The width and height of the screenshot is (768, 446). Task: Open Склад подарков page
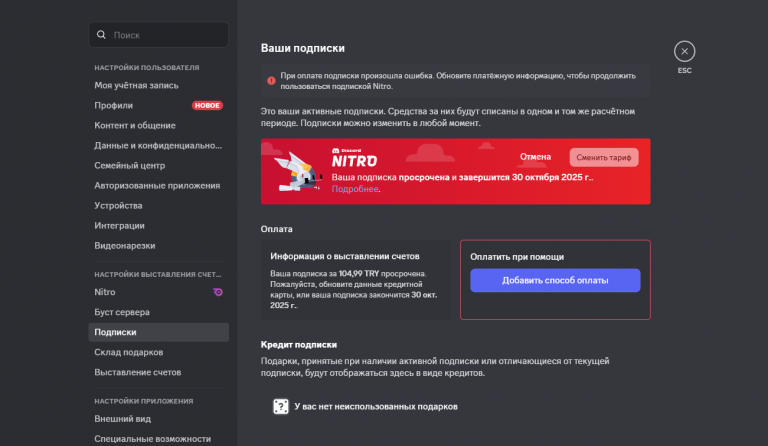158,352
